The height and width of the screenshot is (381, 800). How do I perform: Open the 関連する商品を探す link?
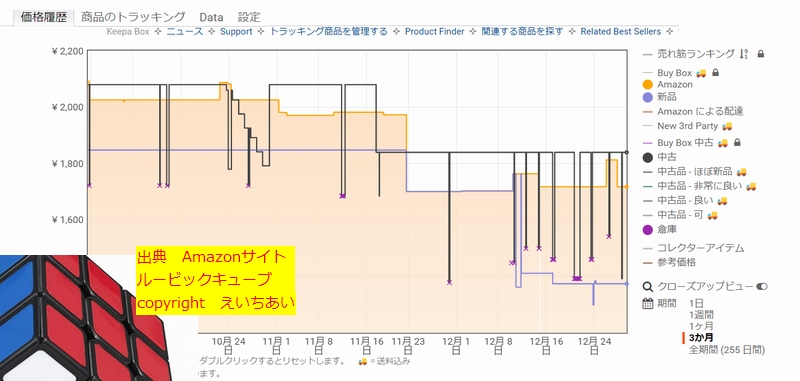[x=522, y=32]
